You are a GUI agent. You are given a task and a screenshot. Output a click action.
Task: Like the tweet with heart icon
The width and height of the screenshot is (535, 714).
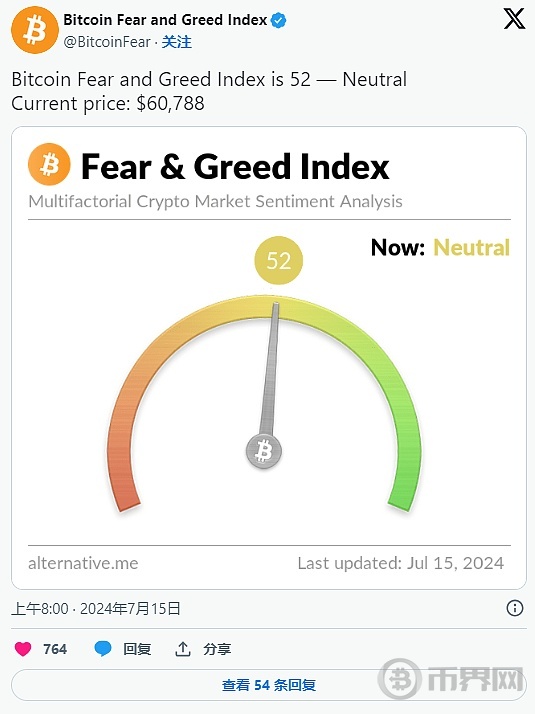click(x=23, y=648)
